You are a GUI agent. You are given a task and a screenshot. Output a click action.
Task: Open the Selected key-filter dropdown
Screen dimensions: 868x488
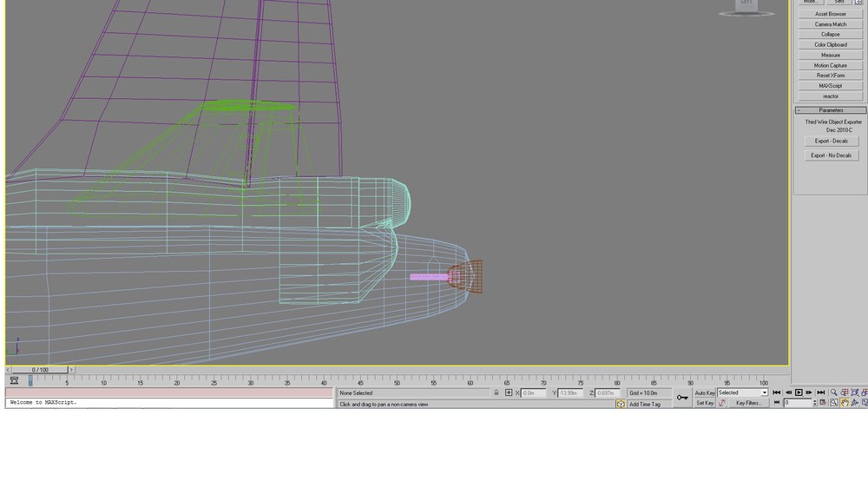point(742,392)
